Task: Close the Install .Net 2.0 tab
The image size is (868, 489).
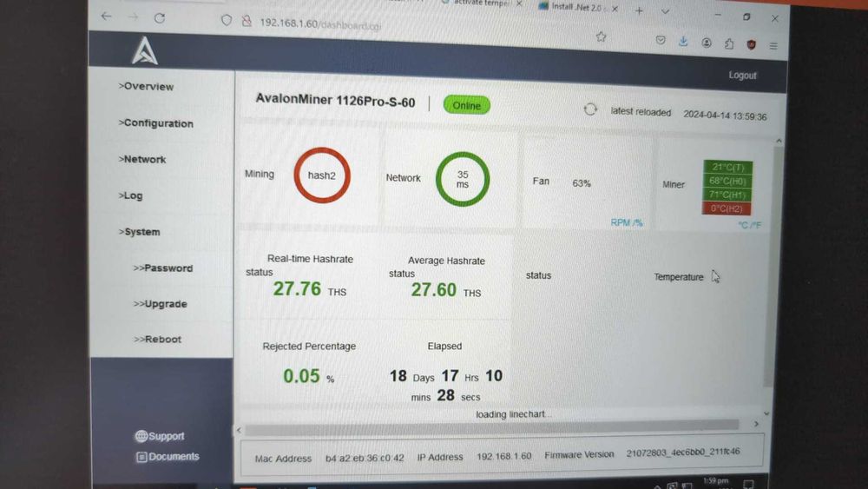Action: click(615, 9)
